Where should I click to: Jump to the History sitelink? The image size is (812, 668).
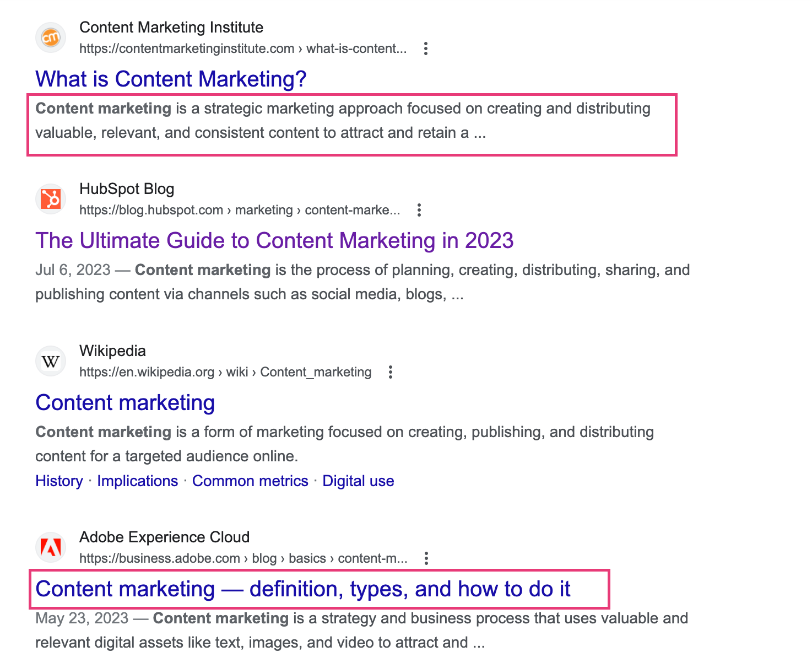pyautogui.click(x=59, y=481)
